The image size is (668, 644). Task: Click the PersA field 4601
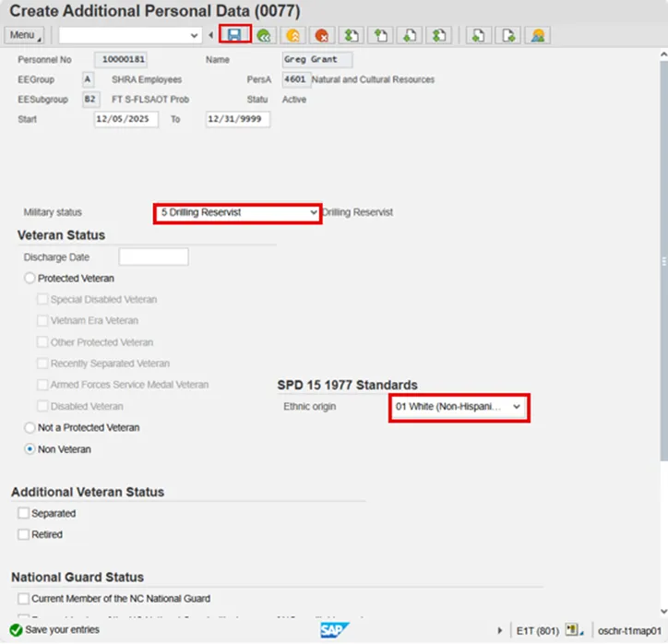[296, 79]
